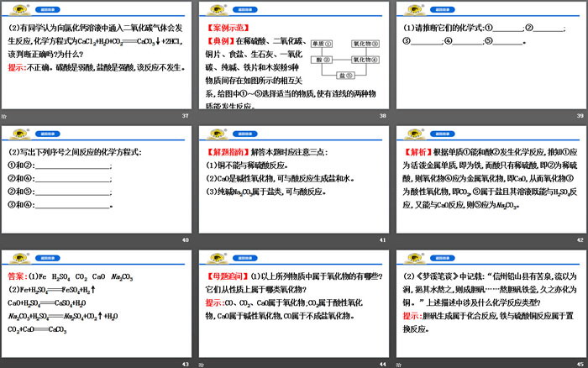Screen dimensions: 588x368
Task: Click the logo icon on slide 39
Action: pyautogui.click(x=409, y=8)
